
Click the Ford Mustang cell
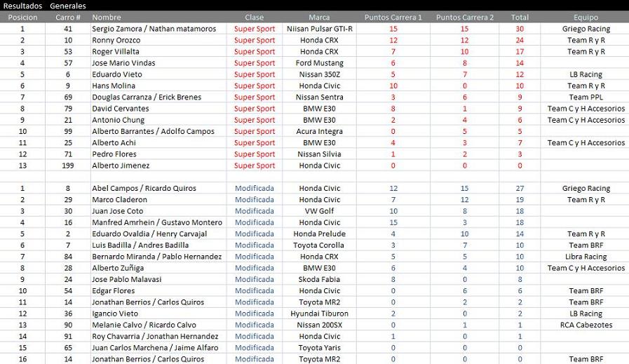pyautogui.click(x=320, y=63)
